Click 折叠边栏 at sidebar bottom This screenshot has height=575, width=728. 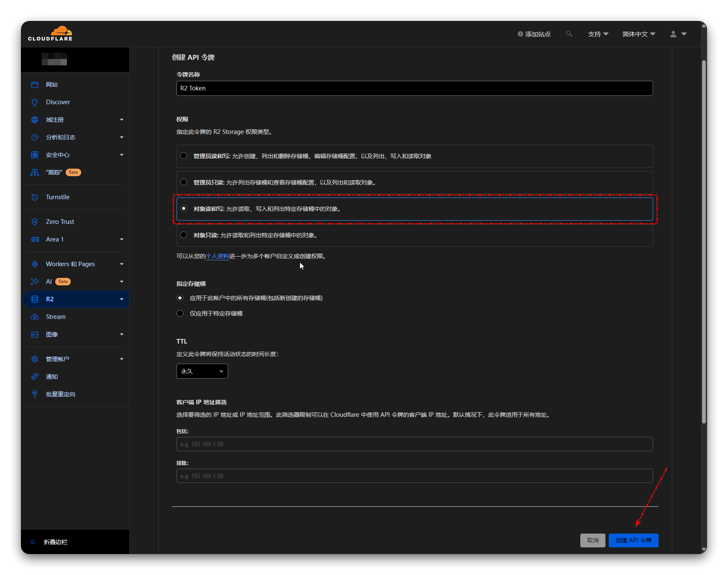(x=56, y=542)
